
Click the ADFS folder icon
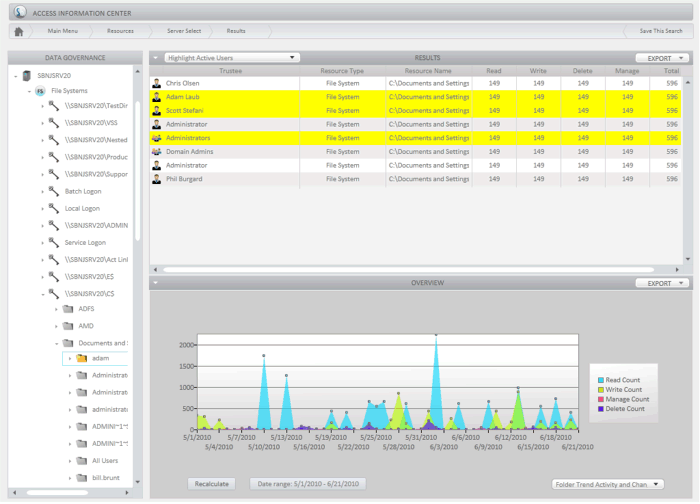coord(68,309)
